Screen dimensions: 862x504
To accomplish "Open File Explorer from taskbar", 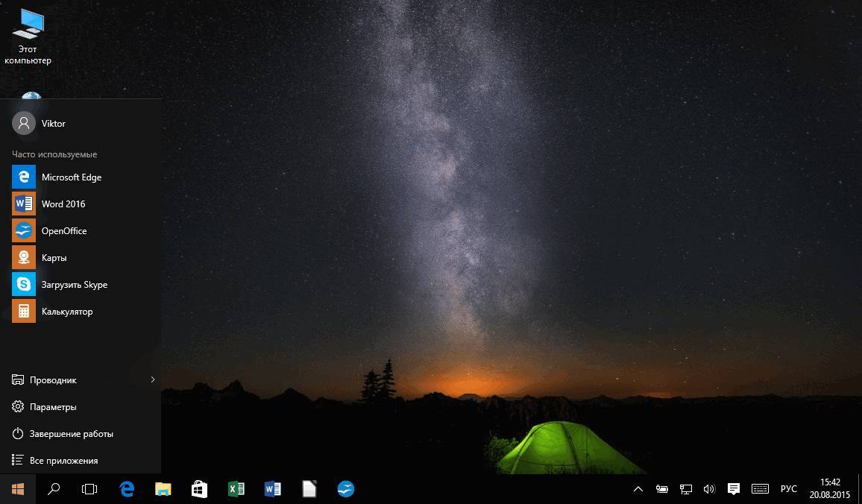I will point(163,489).
